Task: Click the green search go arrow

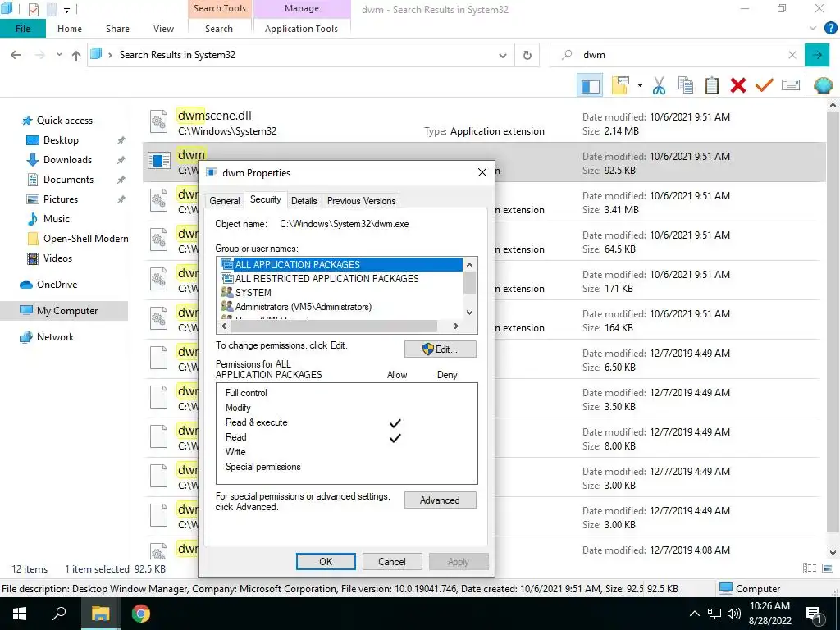Action: [x=817, y=55]
